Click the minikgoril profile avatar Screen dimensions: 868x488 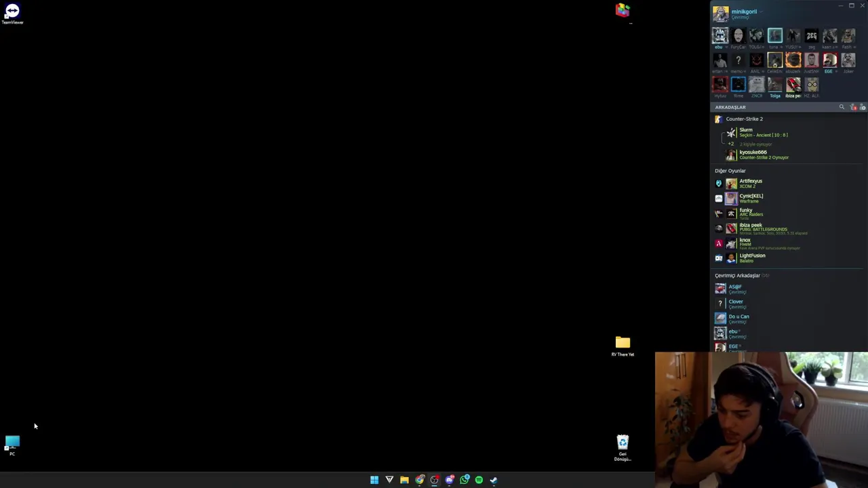[x=720, y=14]
